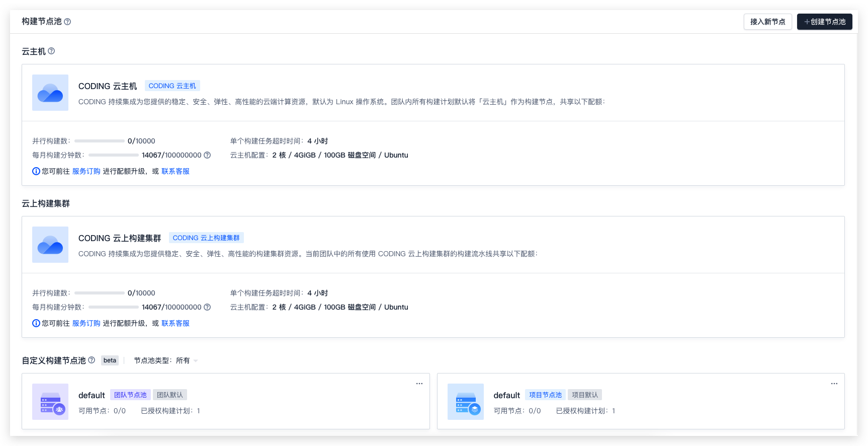Click 可用节点 0/0 on team pool card

click(x=102, y=411)
